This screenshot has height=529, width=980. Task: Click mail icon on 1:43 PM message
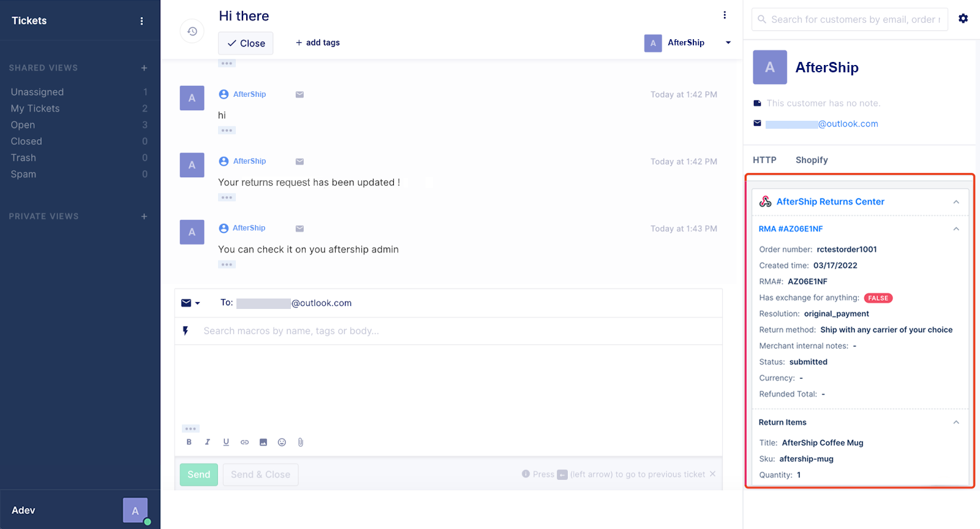(300, 229)
